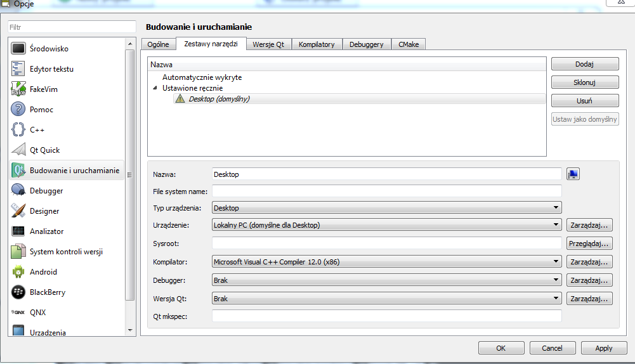Click Zarządzaj next to Kompilator

(589, 262)
